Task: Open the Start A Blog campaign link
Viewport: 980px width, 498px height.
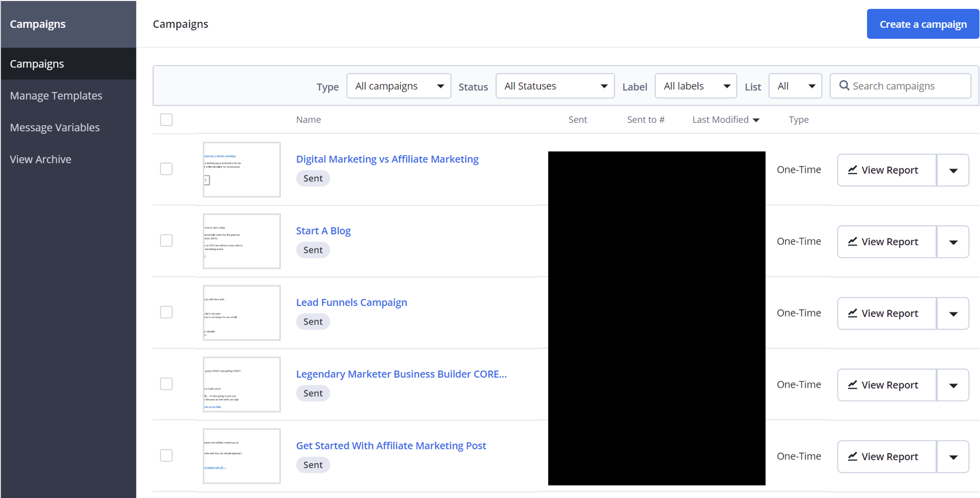Action: coord(323,231)
